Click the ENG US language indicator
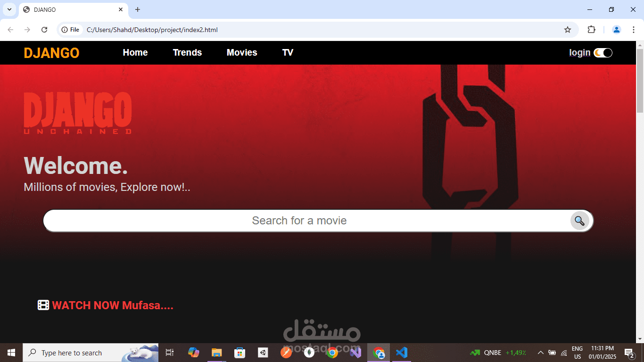Screen dimensions: 644x362 point(577,353)
